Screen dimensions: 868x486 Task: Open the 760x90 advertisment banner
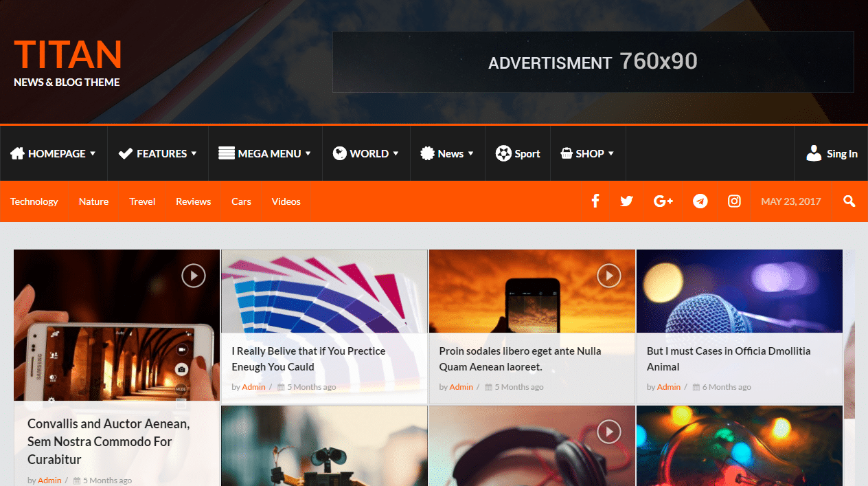click(x=593, y=62)
